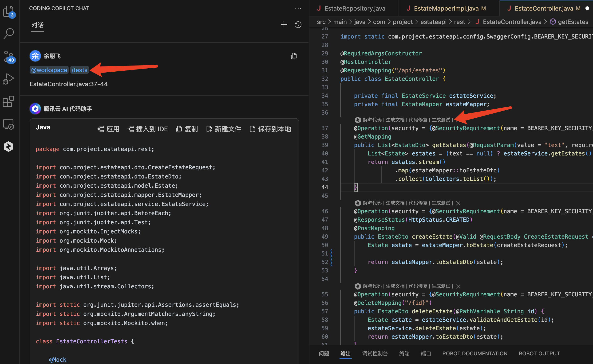Screen dimensions: 593x364
Task: Copy the user message with copy icon
Action: 294,56
